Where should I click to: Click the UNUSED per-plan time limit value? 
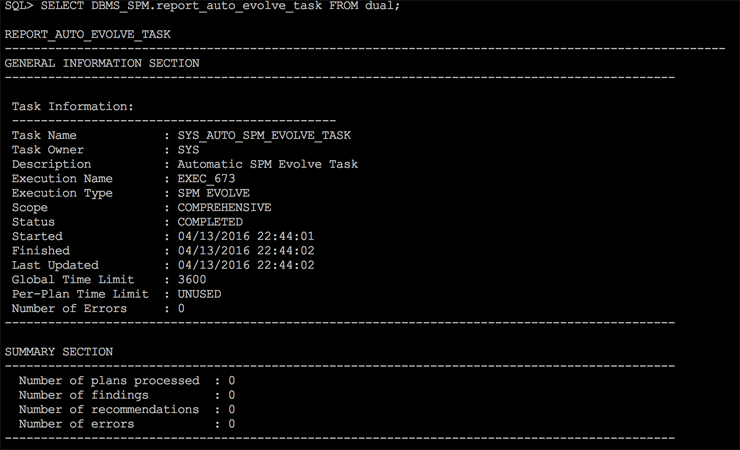pyautogui.click(x=199, y=295)
